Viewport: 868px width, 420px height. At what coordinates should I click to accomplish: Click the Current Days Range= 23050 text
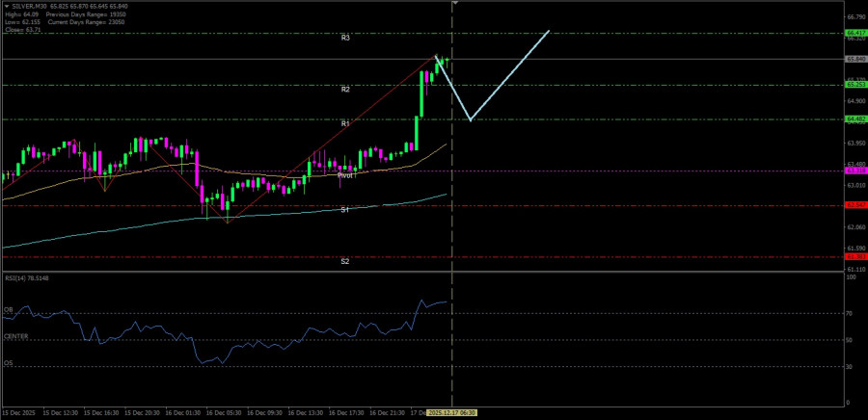coord(85,22)
